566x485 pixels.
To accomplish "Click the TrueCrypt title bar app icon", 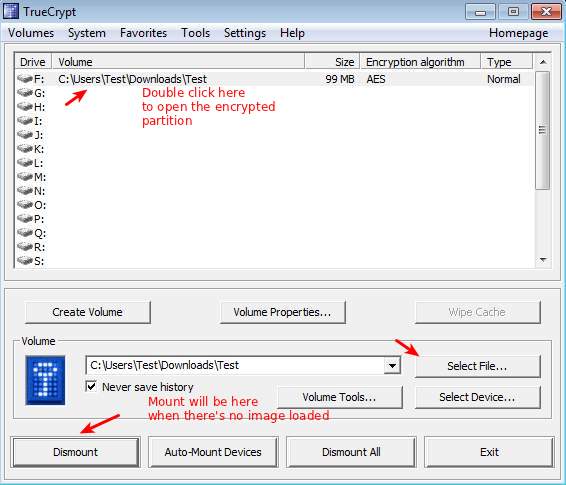I will 10,11.
